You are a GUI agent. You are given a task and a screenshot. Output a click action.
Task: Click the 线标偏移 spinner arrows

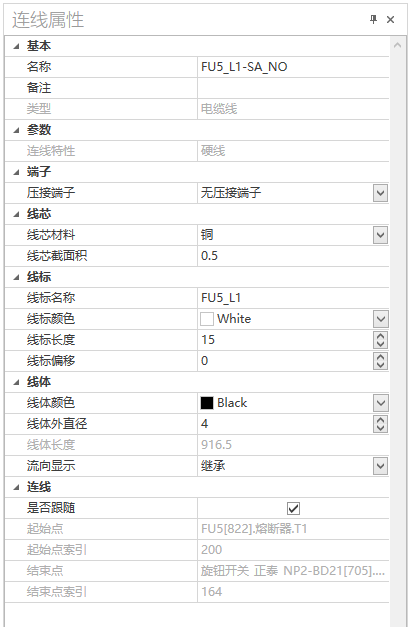point(380,361)
